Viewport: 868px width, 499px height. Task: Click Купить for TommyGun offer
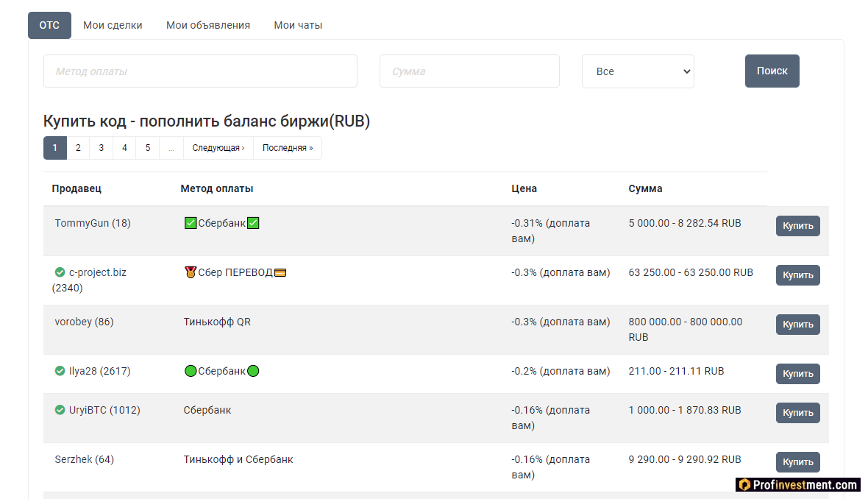797,226
